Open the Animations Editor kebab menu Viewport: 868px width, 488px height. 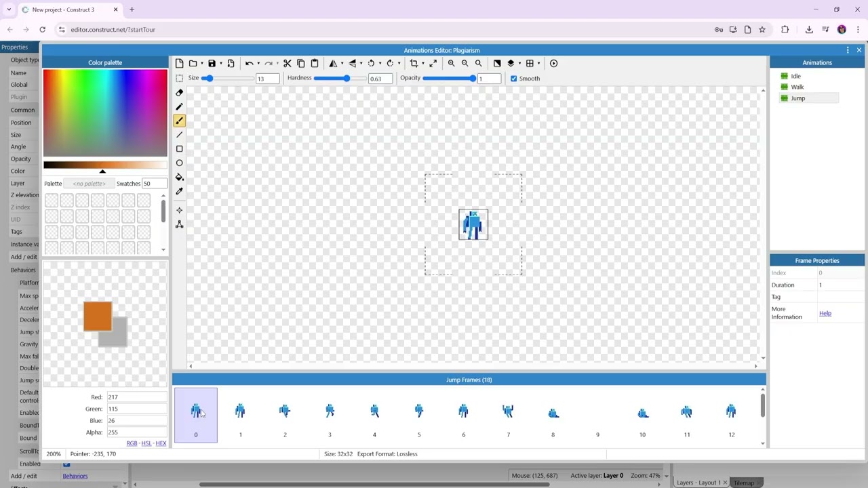847,50
